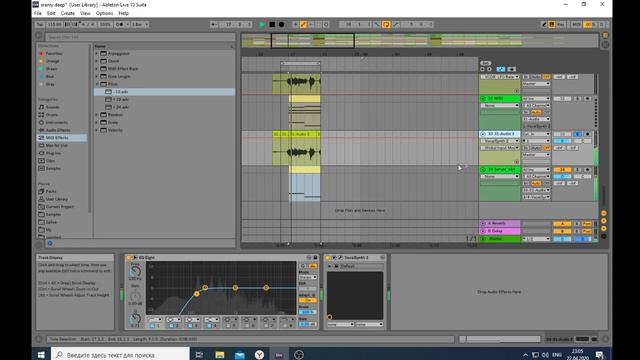
Task: Expand the Note Length folder
Action: (97, 76)
